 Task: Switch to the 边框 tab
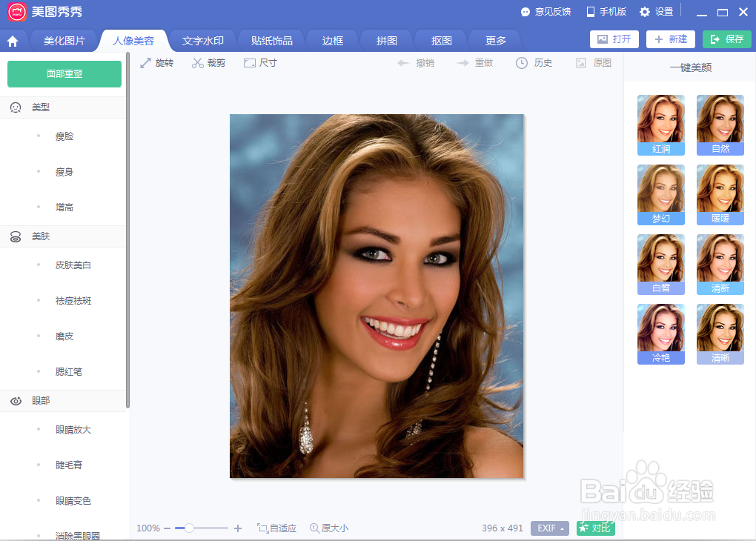point(333,41)
